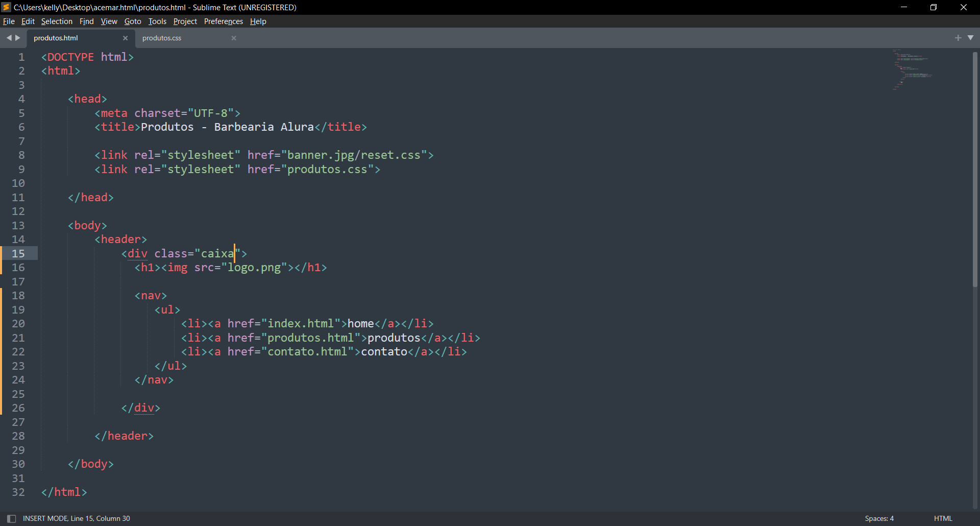Open the Help menu
The width and height of the screenshot is (980, 526).
point(258,21)
